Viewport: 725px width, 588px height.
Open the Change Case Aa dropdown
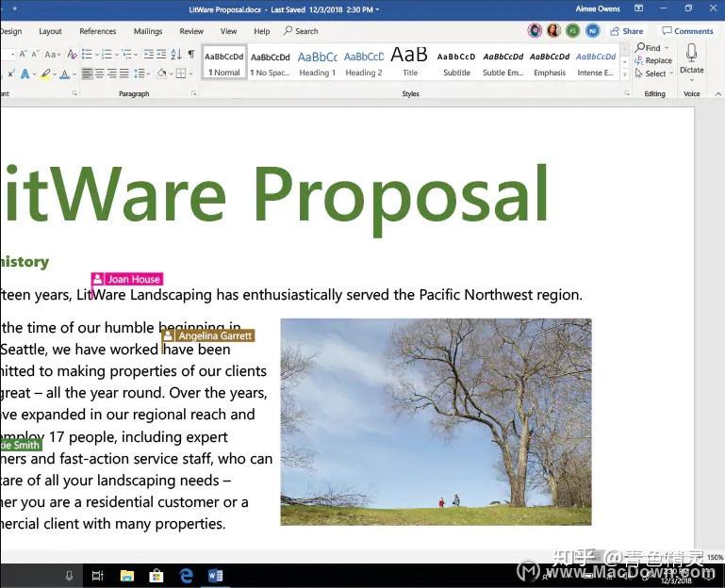click(53, 55)
